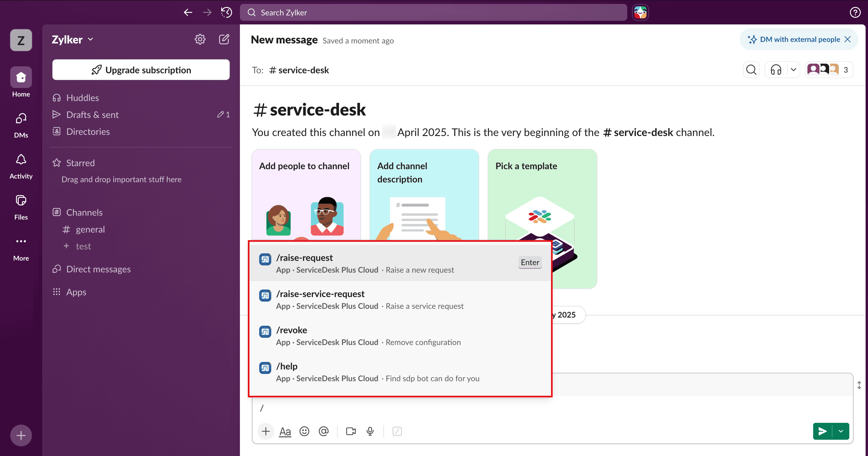Expand the Starred section
Screen dimensions: 868x456
(x=80, y=163)
